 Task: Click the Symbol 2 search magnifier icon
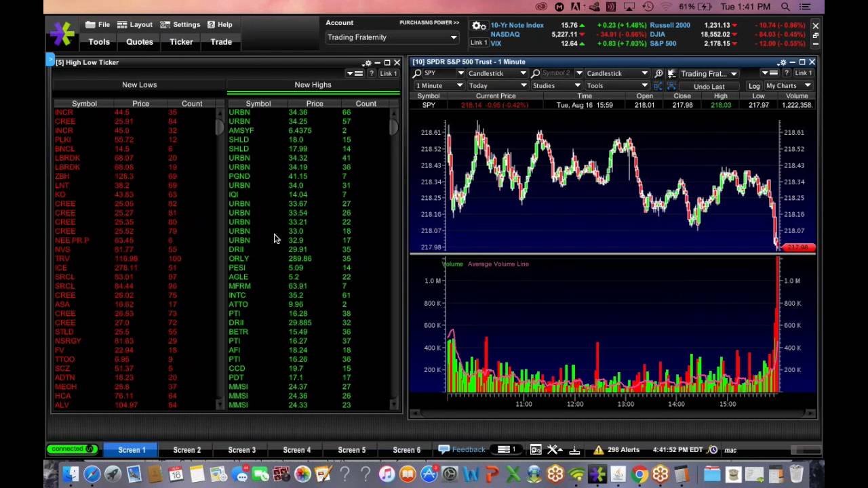[x=536, y=73]
